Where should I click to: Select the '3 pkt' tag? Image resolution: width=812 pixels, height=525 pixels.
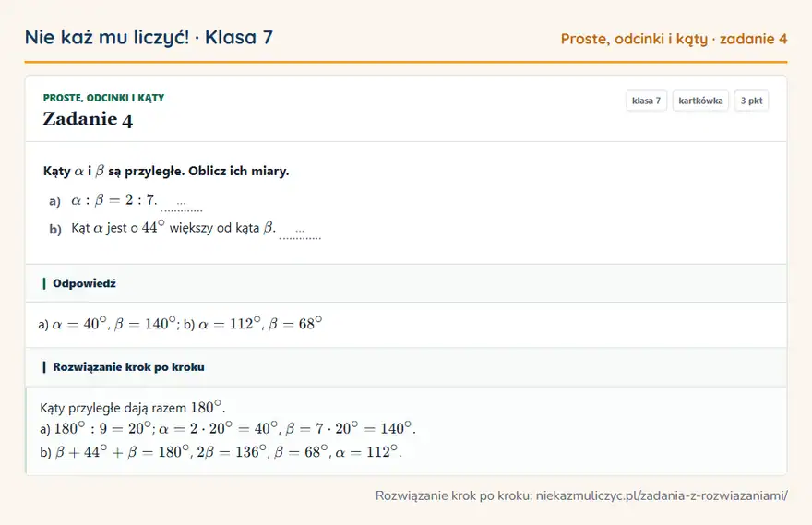tap(751, 101)
